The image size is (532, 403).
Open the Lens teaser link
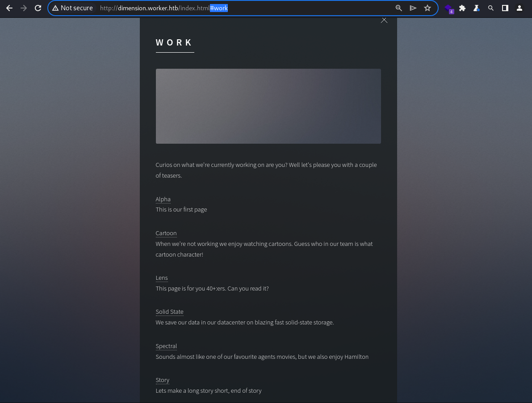click(x=162, y=278)
